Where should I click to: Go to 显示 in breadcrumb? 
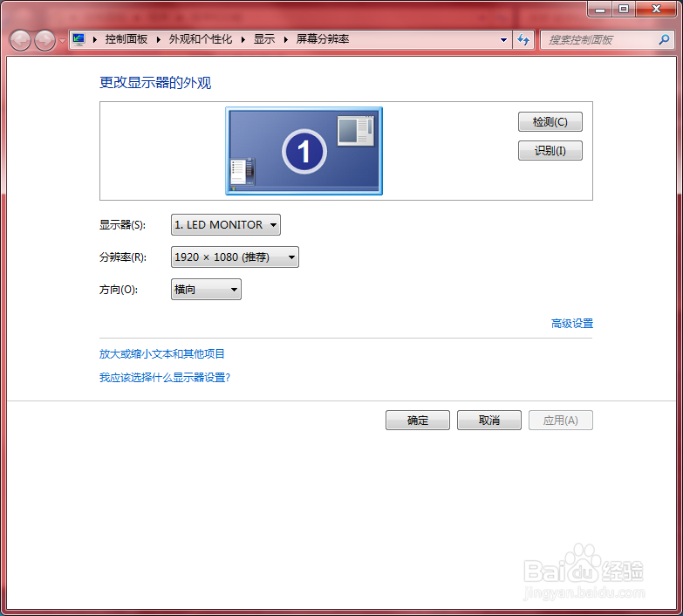tap(264, 39)
